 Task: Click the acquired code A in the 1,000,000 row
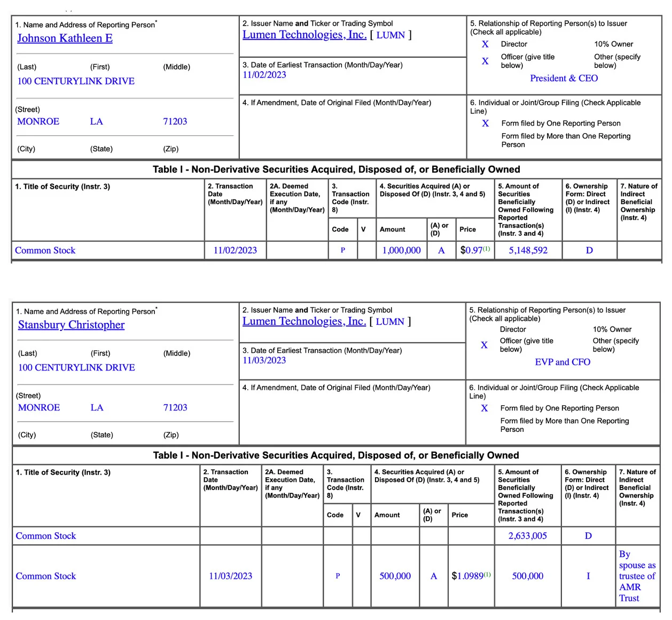click(441, 250)
